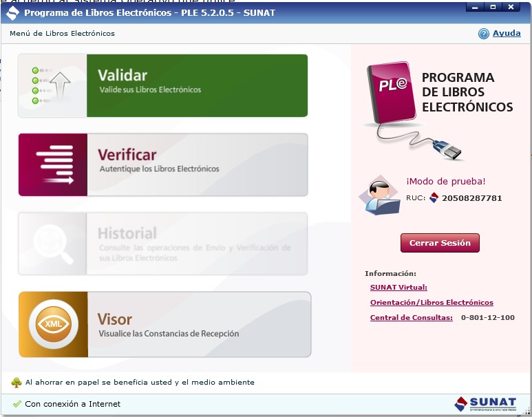Click the Historial magnifying glass icon
Viewport: 532px width, 417px height.
[53, 244]
